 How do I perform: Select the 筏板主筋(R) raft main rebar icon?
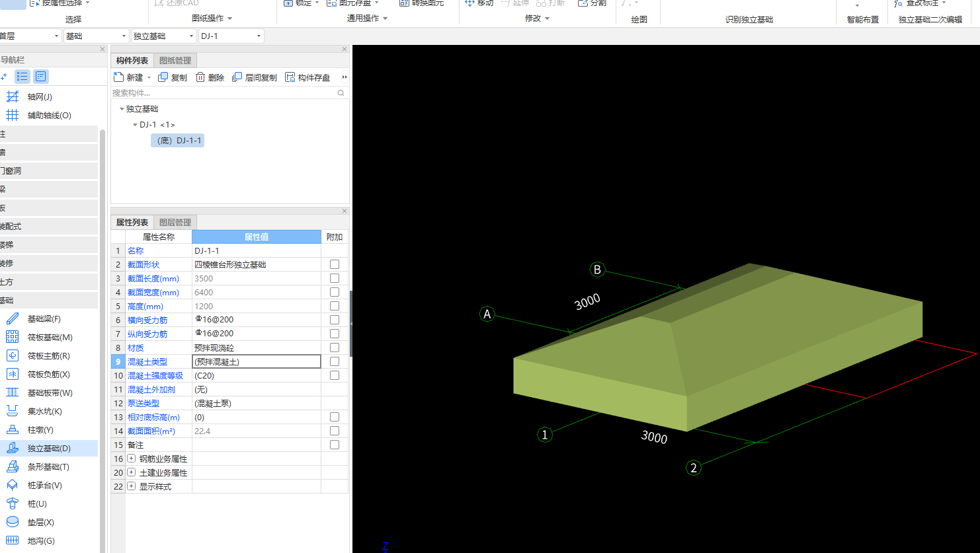[13, 356]
